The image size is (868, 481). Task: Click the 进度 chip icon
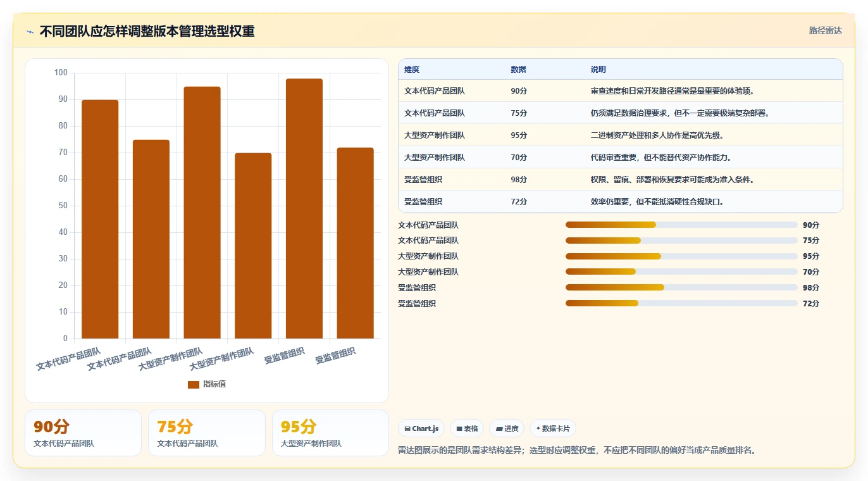coord(499,428)
